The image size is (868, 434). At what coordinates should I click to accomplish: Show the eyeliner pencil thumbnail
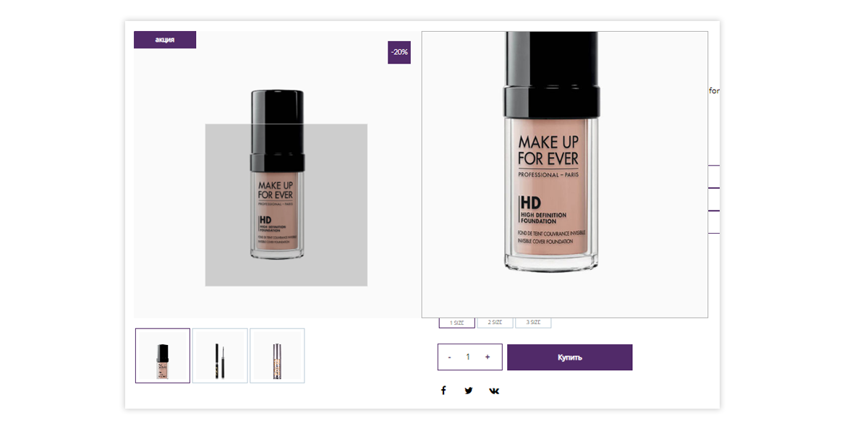click(220, 355)
